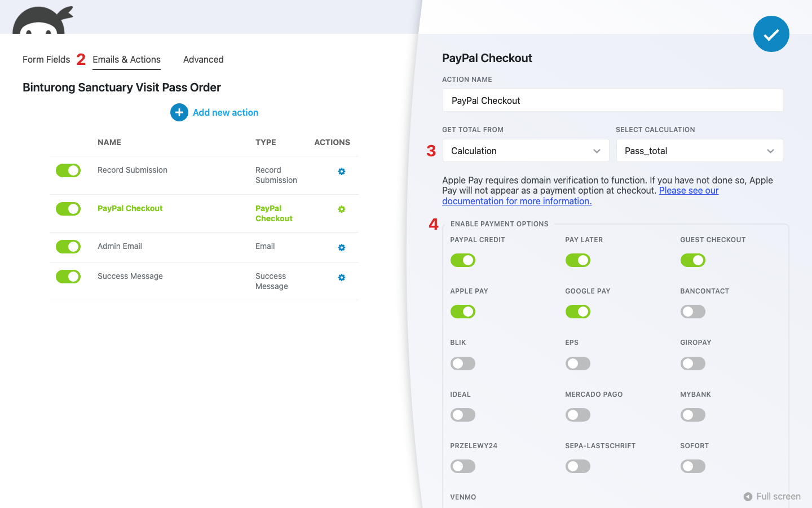Enable the EPS payment toggle
Viewport: 812px width, 508px height.
coord(578,364)
